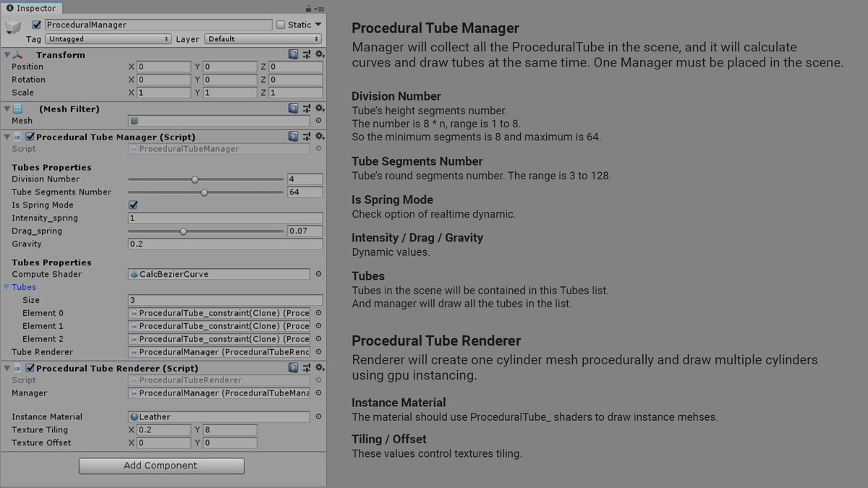
Task: Click the Rotation Y field
Action: tap(229, 80)
